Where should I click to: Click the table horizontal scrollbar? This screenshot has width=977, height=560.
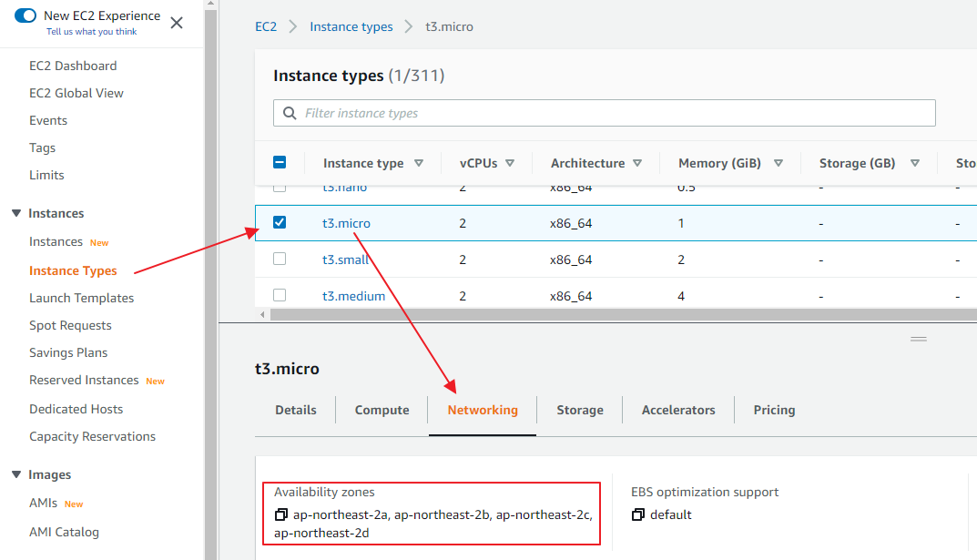pyautogui.click(x=623, y=314)
